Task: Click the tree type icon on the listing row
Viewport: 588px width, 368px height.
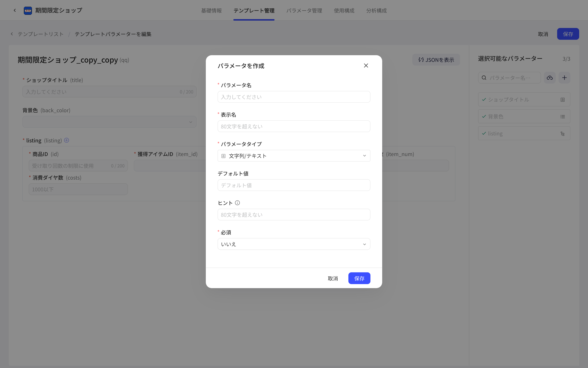Action: (x=562, y=134)
